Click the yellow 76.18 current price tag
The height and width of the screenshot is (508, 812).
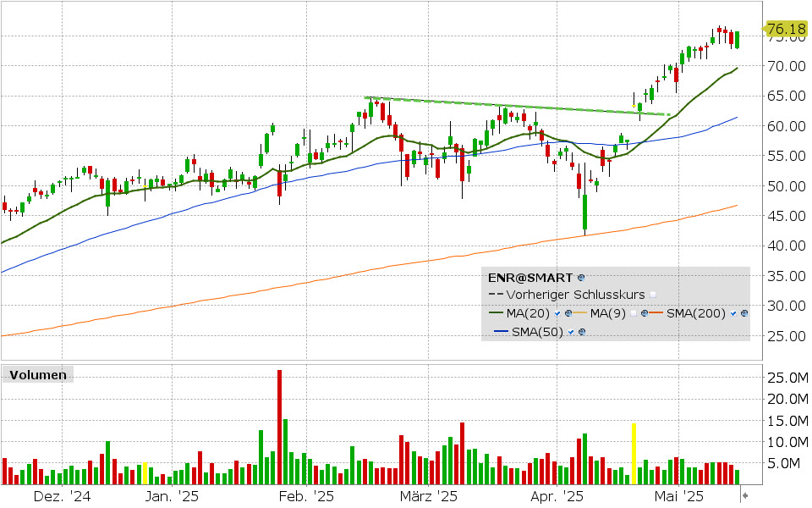pos(785,29)
